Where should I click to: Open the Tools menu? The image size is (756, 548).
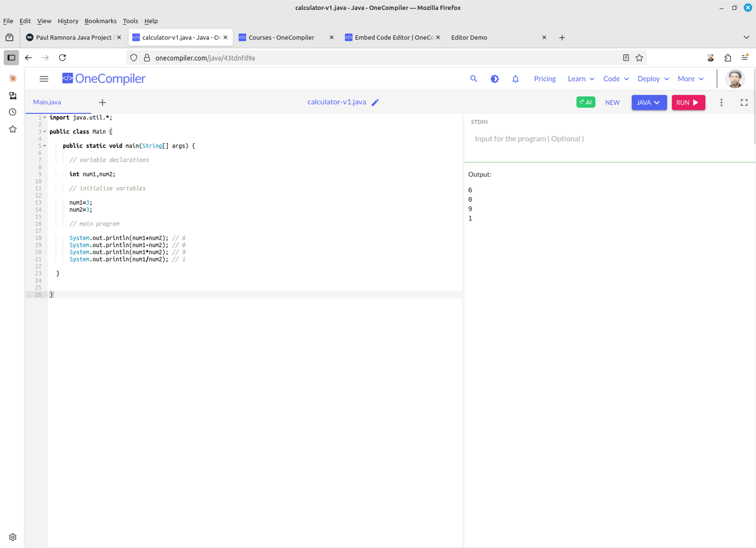130,21
